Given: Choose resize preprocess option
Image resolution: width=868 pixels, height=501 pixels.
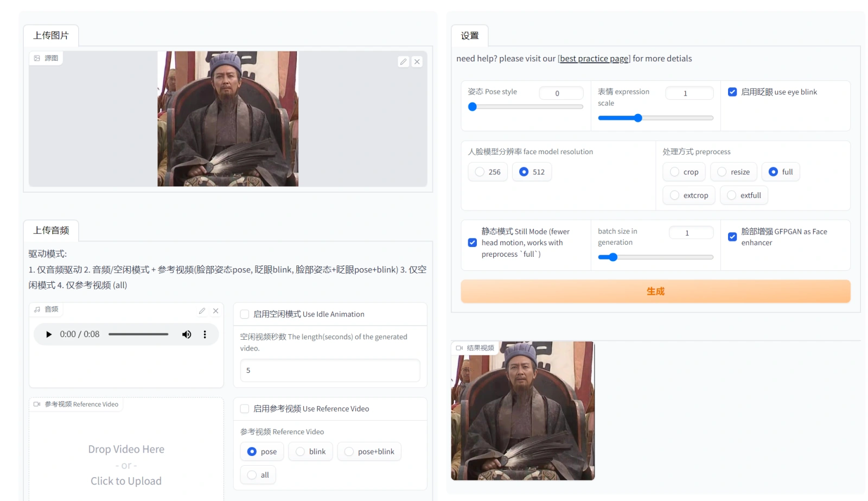Looking at the screenshot, I should coord(733,172).
